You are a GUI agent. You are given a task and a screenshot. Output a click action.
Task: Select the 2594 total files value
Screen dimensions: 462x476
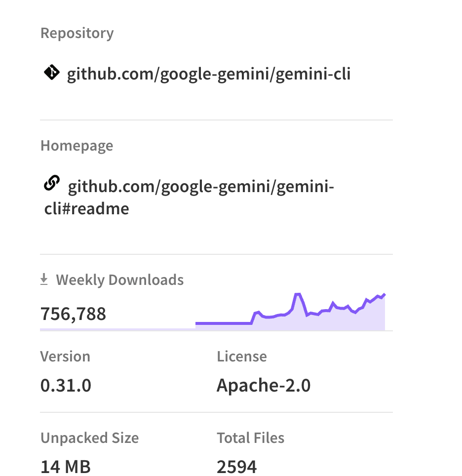click(x=236, y=466)
